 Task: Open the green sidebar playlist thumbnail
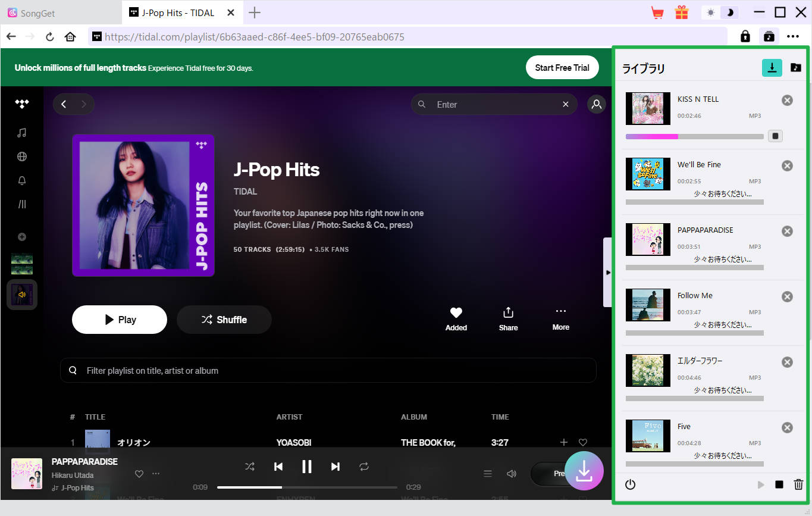tap(22, 264)
